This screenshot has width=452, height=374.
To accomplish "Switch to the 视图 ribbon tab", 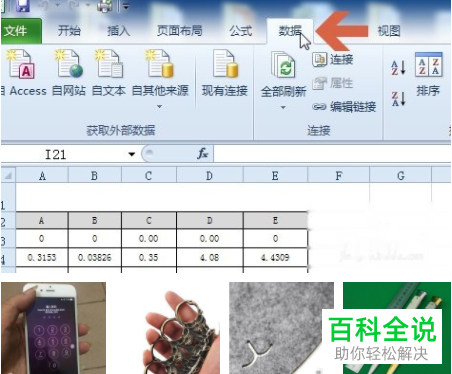I will (389, 31).
